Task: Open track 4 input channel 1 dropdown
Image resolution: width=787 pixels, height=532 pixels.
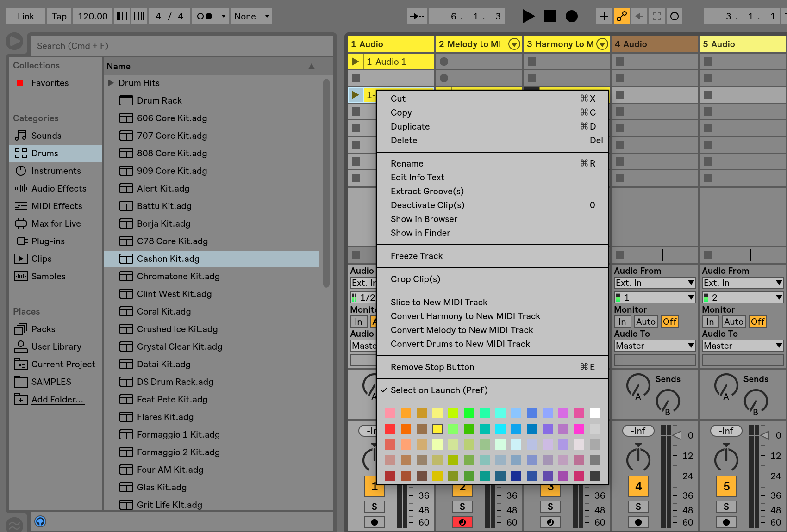Action: tap(655, 297)
